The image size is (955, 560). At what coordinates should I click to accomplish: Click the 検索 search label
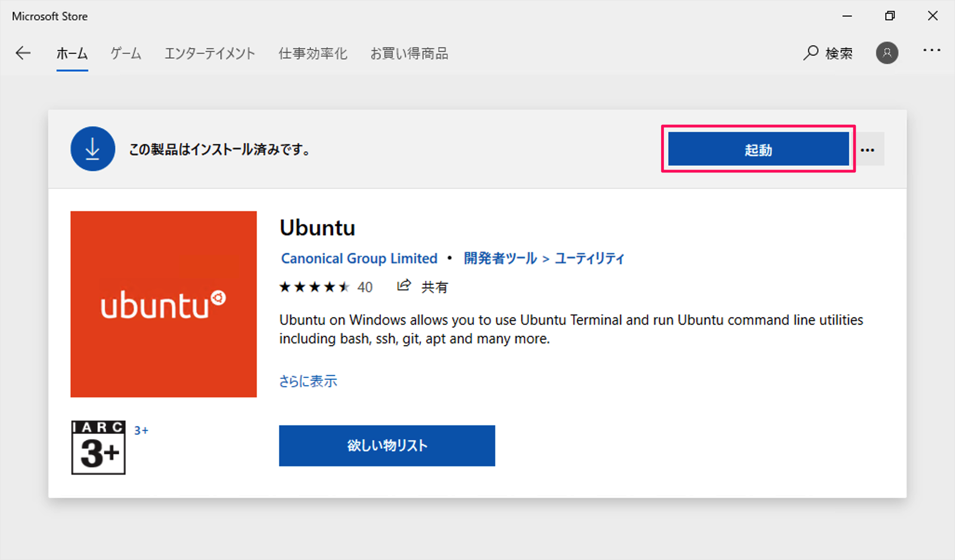pos(839,54)
